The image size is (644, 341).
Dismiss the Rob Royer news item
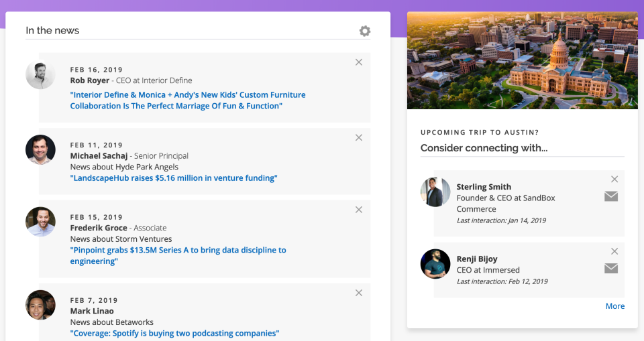point(359,62)
